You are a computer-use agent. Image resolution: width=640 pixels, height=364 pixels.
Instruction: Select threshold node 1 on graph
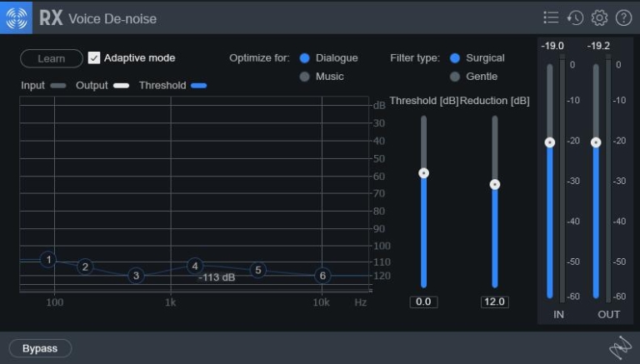48,260
